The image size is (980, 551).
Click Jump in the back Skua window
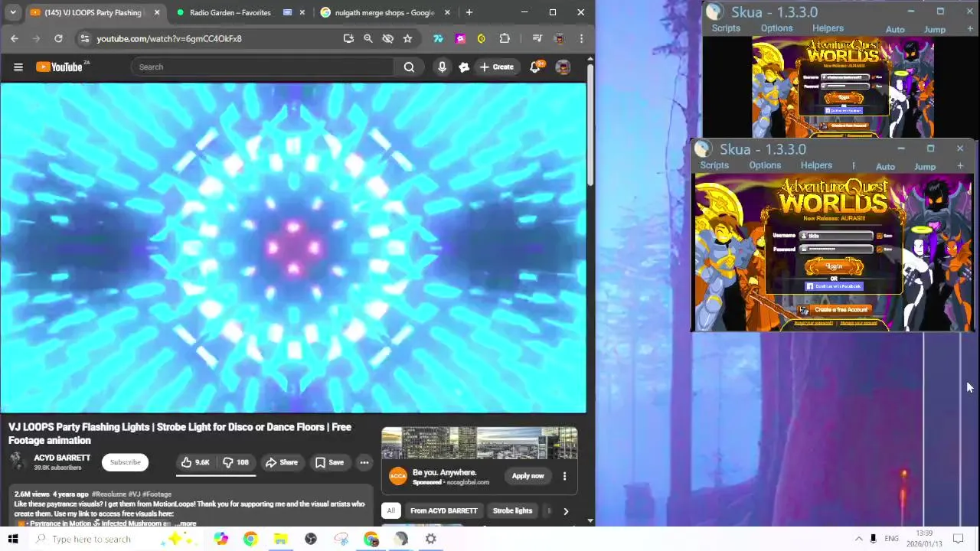[935, 30]
